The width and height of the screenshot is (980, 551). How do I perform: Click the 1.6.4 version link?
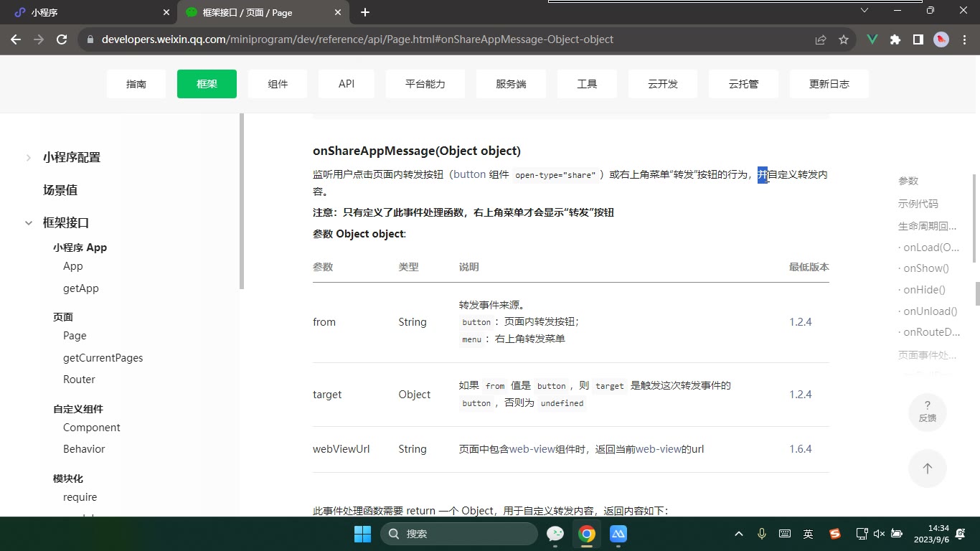coord(801,449)
